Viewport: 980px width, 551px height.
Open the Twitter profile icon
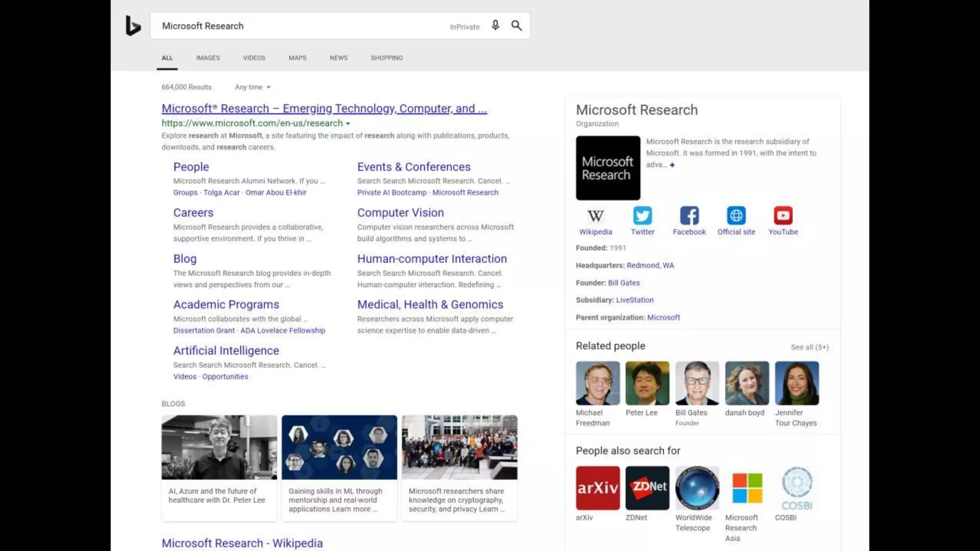tap(642, 216)
